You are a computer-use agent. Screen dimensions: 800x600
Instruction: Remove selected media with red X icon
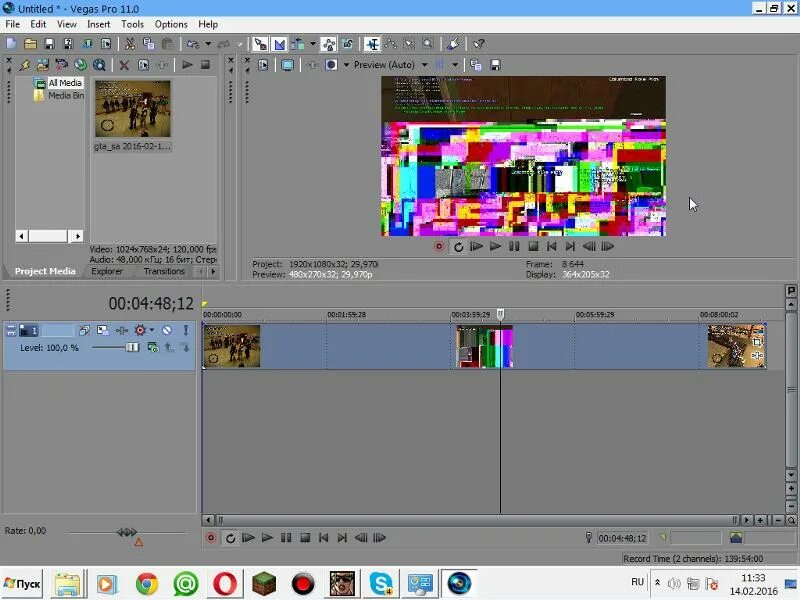click(x=124, y=65)
